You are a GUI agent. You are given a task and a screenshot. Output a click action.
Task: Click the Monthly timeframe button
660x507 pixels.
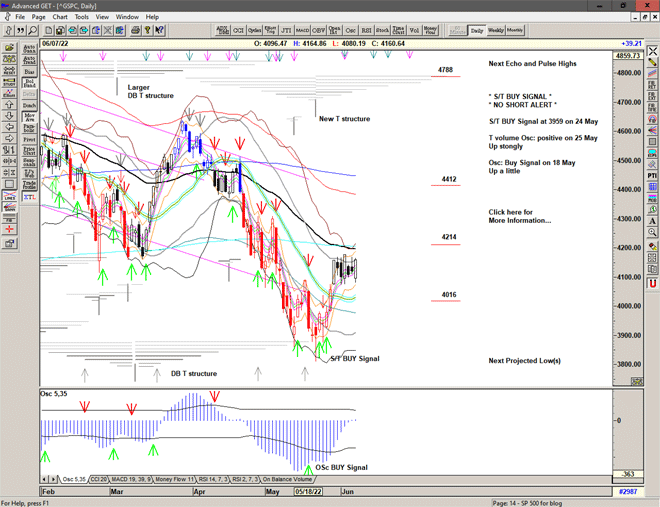(x=515, y=31)
